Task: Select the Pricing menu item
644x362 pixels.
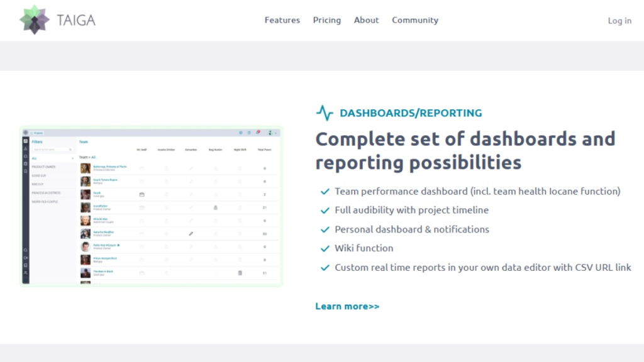Action: (326, 19)
